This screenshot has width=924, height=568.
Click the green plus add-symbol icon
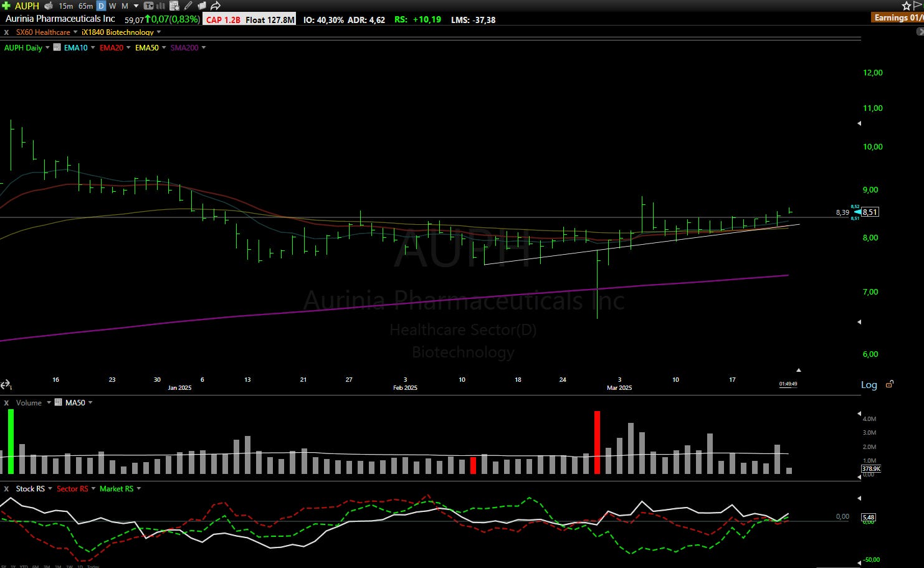tap(6, 6)
